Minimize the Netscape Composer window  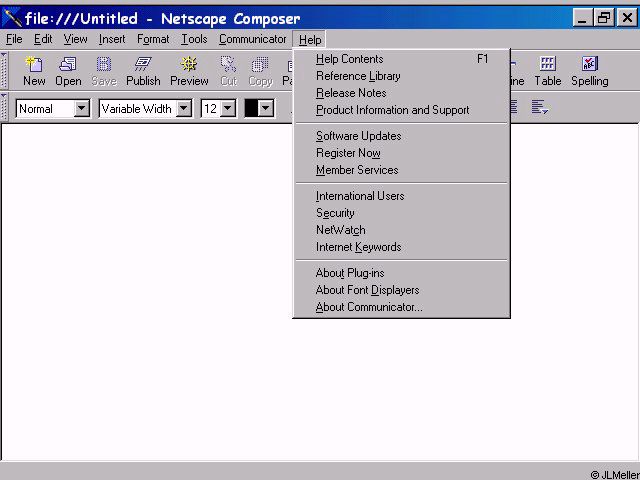[x=582, y=18]
